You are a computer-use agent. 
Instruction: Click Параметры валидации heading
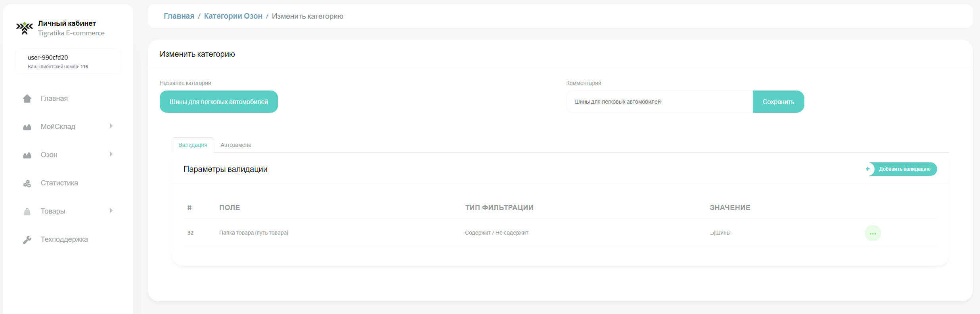(x=226, y=170)
